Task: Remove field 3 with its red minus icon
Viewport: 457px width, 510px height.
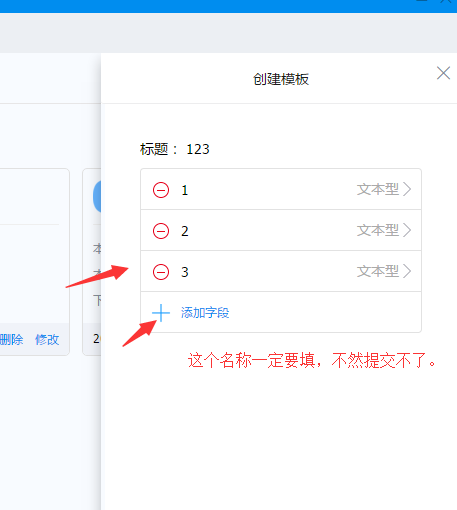Action: (x=161, y=272)
